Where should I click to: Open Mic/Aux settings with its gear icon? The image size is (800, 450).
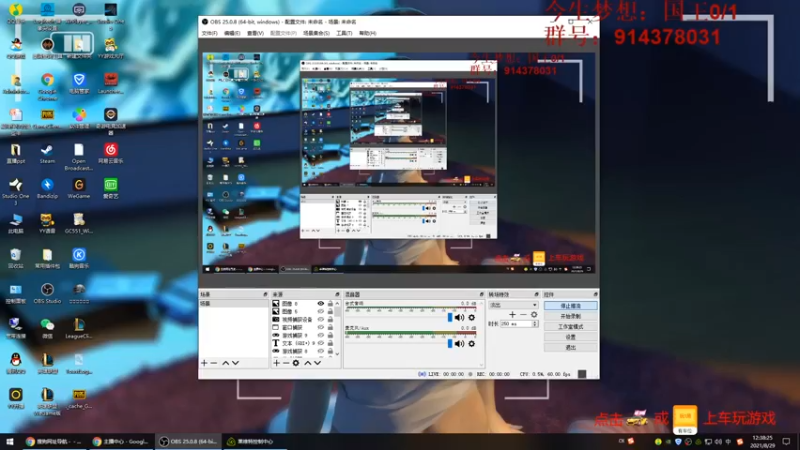(x=471, y=343)
